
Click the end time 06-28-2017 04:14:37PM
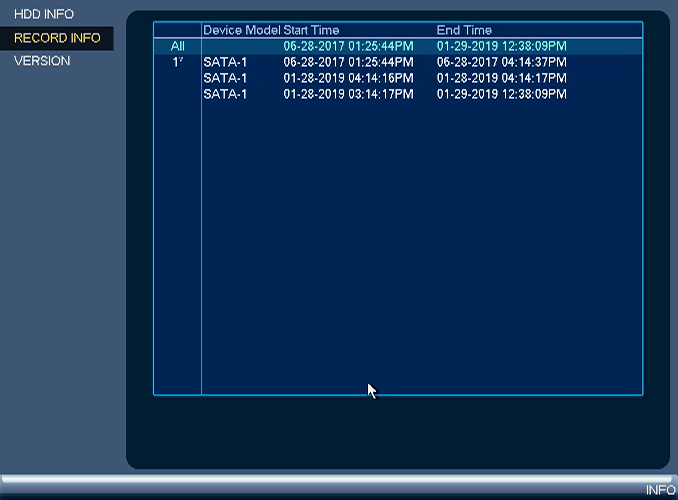[x=502, y=62]
